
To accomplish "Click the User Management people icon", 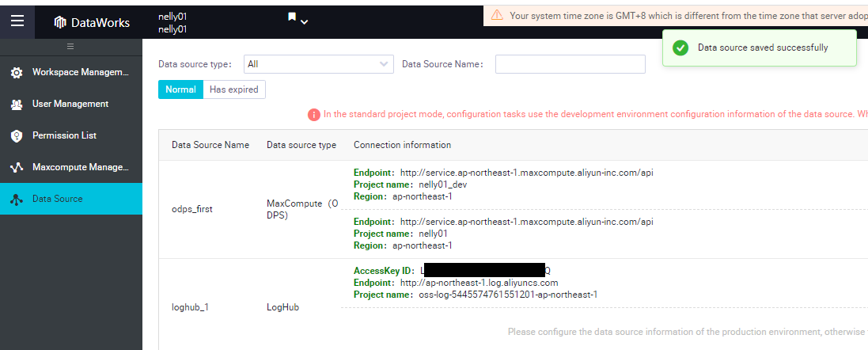I will [17, 104].
